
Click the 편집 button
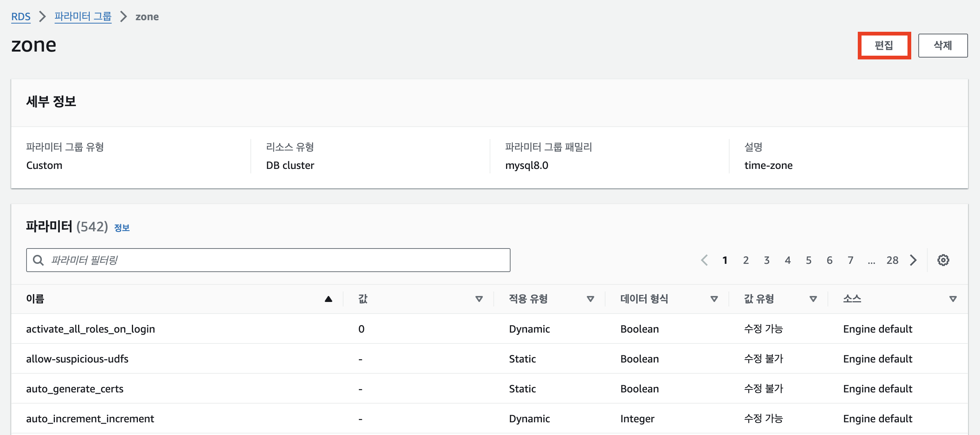point(884,46)
